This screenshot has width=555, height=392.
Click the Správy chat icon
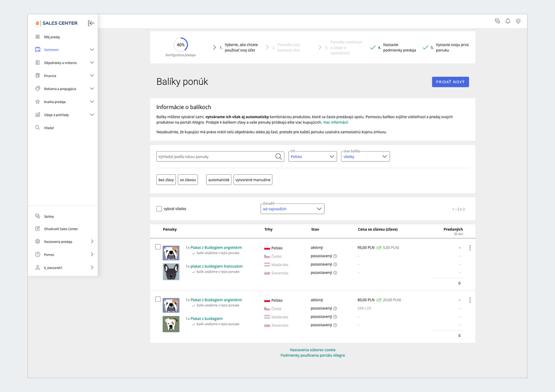click(37, 216)
